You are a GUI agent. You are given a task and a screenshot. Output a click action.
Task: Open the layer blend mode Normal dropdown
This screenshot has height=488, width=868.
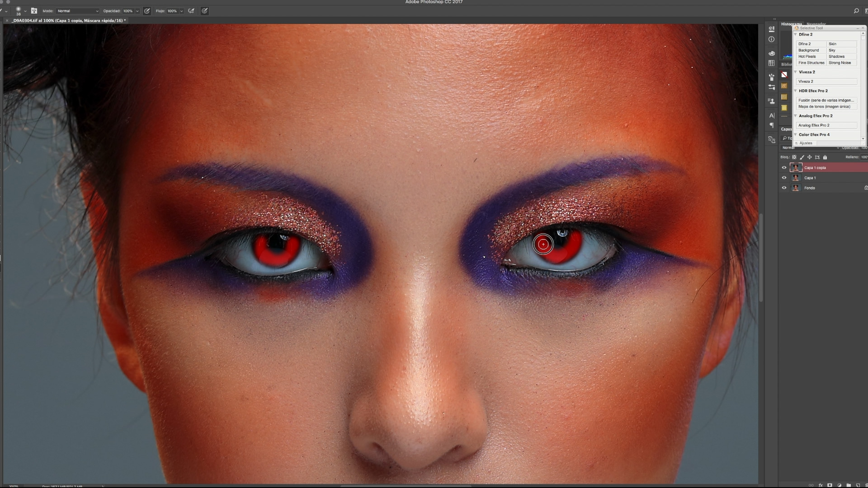click(x=810, y=148)
